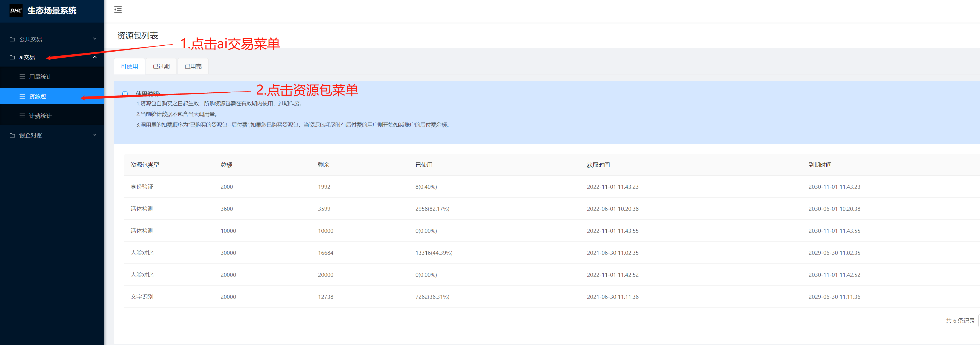Switch to the 已用完 tab
The height and width of the screenshot is (345, 980).
(193, 67)
